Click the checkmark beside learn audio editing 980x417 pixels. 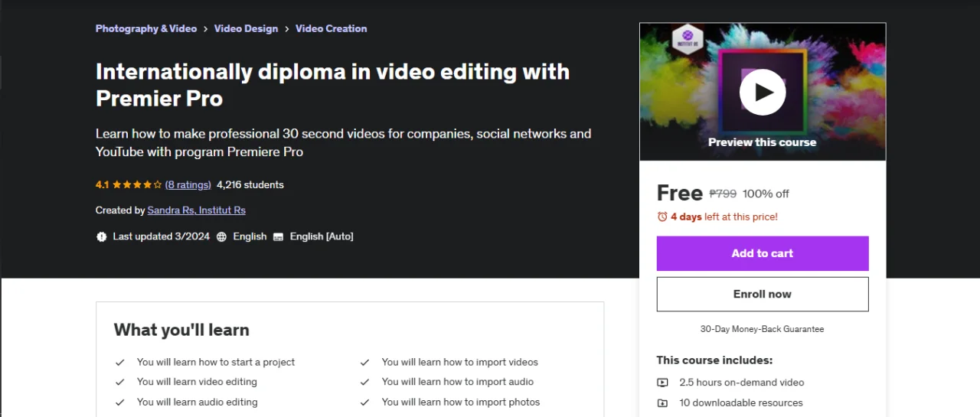[120, 402]
